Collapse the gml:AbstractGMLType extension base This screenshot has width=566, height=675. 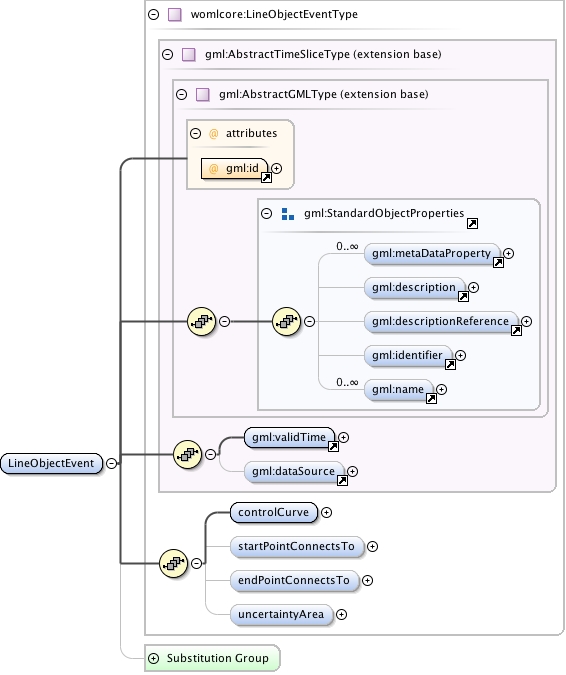[x=182, y=94]
